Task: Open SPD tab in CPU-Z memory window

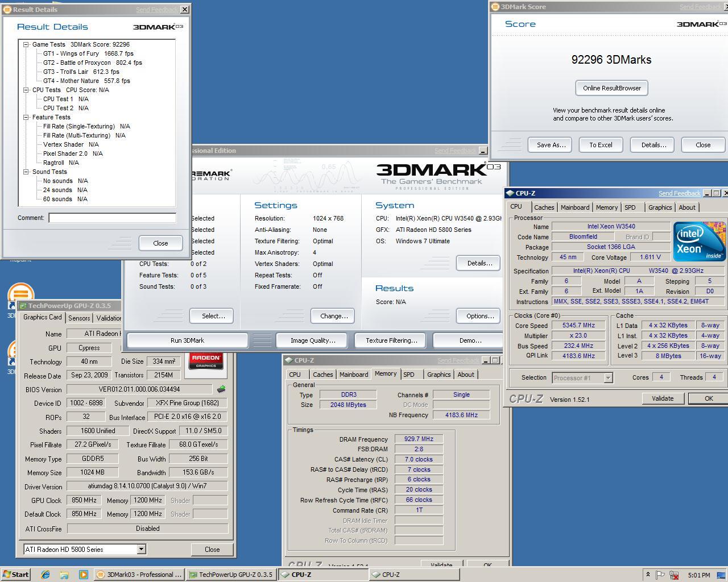Action: click(409, 375)
